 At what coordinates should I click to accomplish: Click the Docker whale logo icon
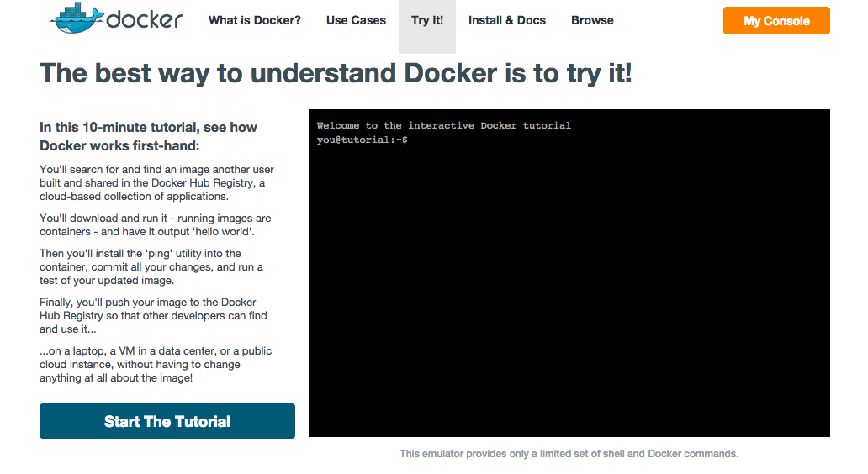click(x=76, y=19)
